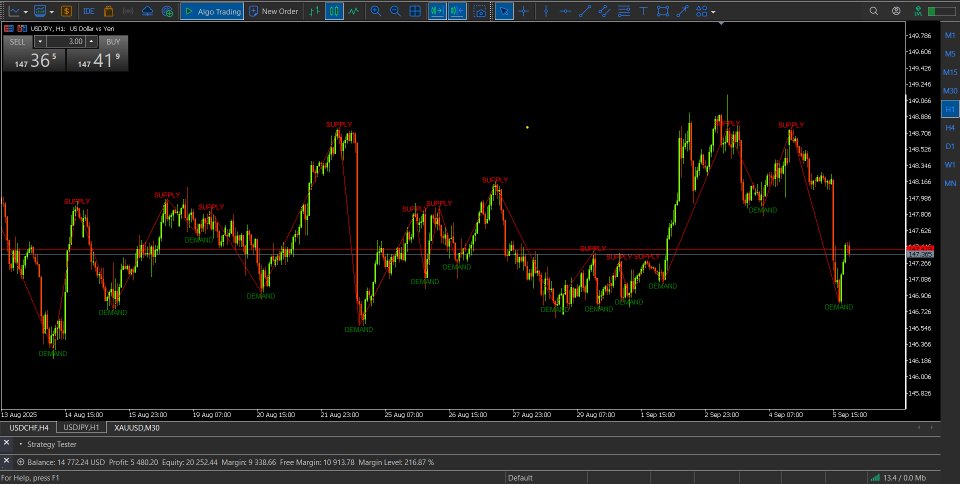Close the Strategy Tester panel
Viewport: 960px width, 484px height.
pyautogui.click(x=7, y=442)
